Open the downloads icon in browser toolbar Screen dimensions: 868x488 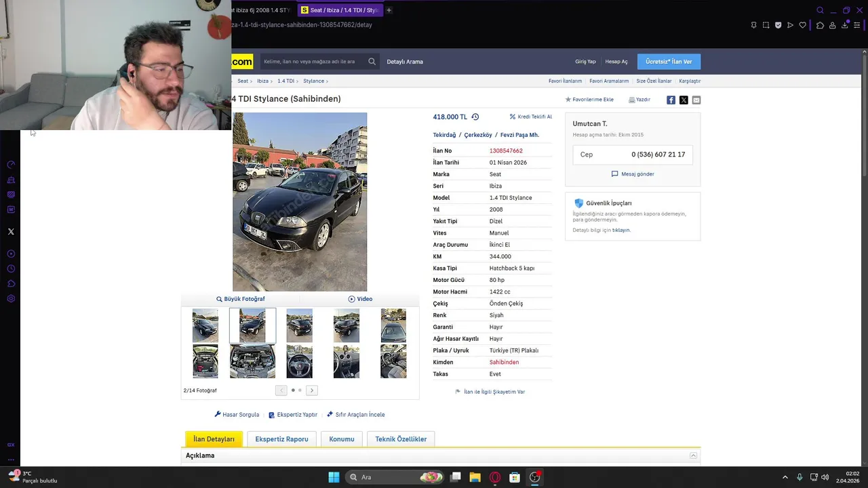tap(844, 25)
